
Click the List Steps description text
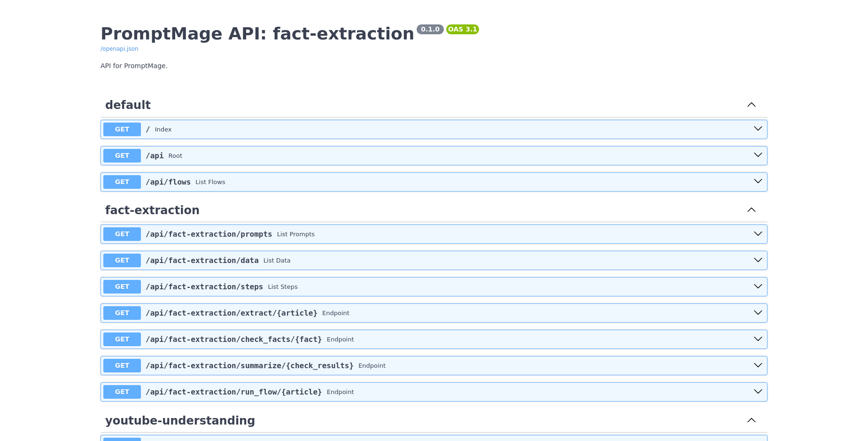coord(283,287)
